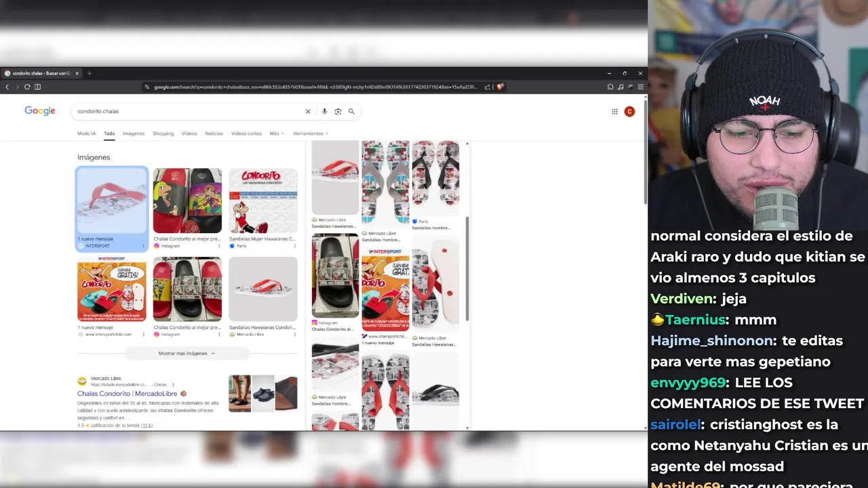This screenshot has width=868, height=488.
Task: Expand 'Mostrar más imágenes'
Action: 186,353
